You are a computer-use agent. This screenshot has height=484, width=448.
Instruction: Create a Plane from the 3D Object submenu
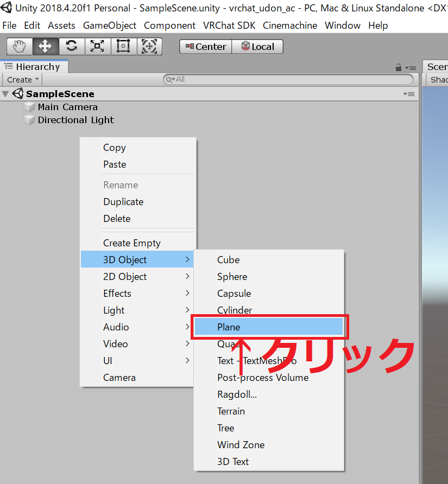(269, 327)
